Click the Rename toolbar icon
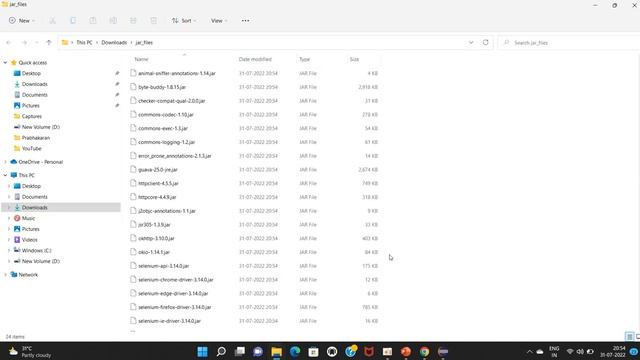 click(x=113, y=20)
